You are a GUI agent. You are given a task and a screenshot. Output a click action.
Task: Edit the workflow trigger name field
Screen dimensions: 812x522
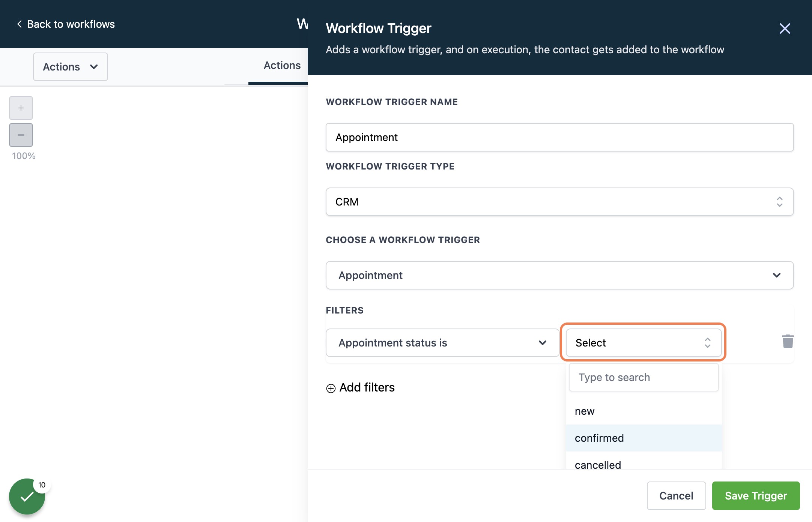[x=559, y=137]
